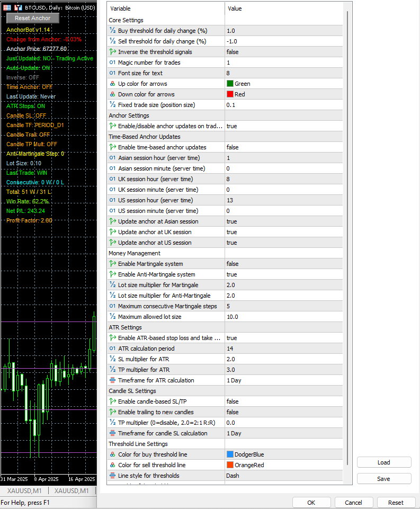The width and height of the screenshot is (420, 509).
Task: Open Up color for arrows Green dropdown
Action: 284,84
